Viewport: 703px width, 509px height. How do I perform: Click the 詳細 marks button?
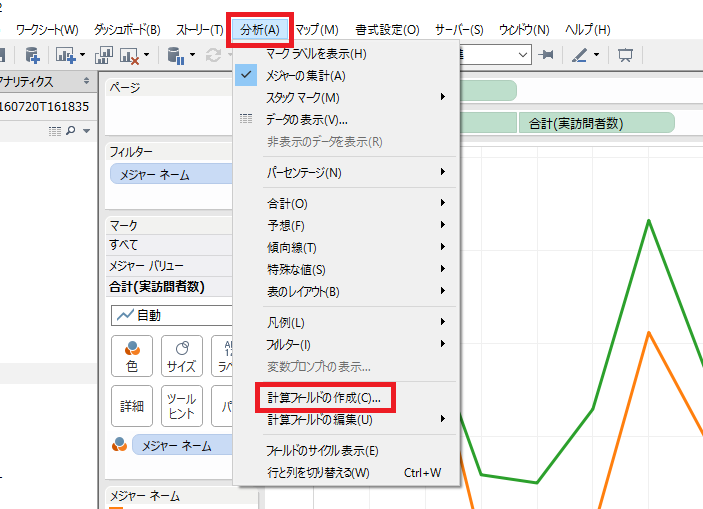[x=132, y=406]
